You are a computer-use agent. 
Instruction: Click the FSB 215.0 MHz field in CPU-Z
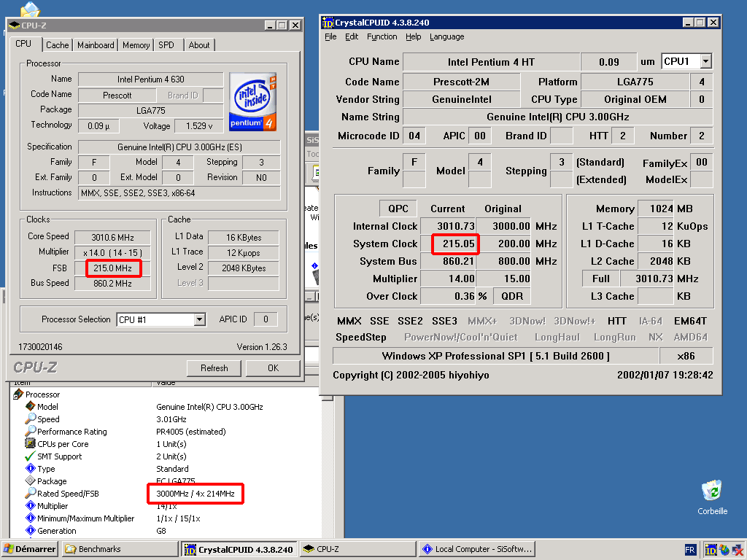[113, 268]
